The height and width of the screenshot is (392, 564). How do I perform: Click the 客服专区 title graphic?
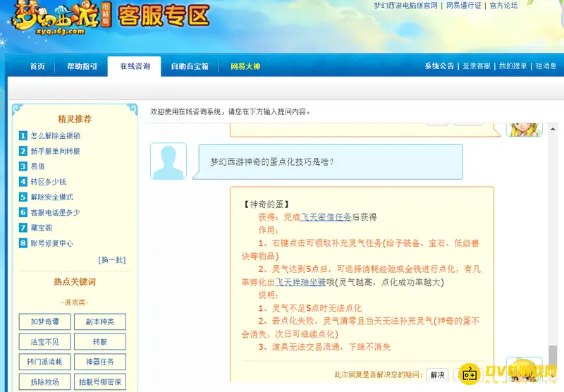(164, 16)
